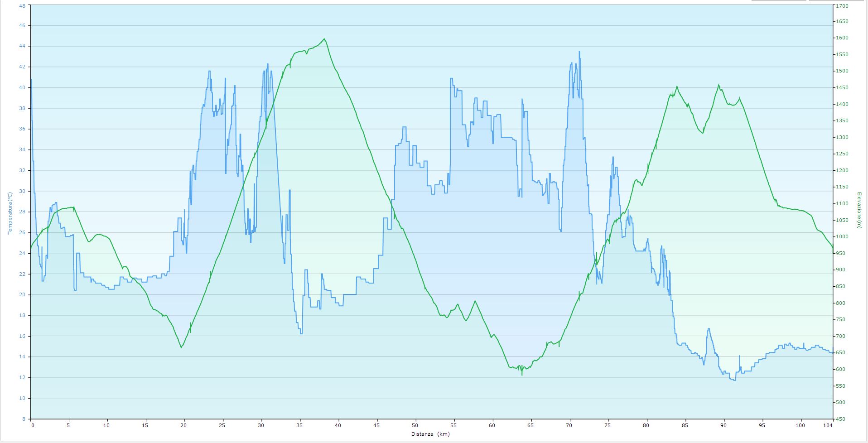Click the Distanza (km) axis label
Viewport: 868px width, 443px height.
tap(430, 434)
